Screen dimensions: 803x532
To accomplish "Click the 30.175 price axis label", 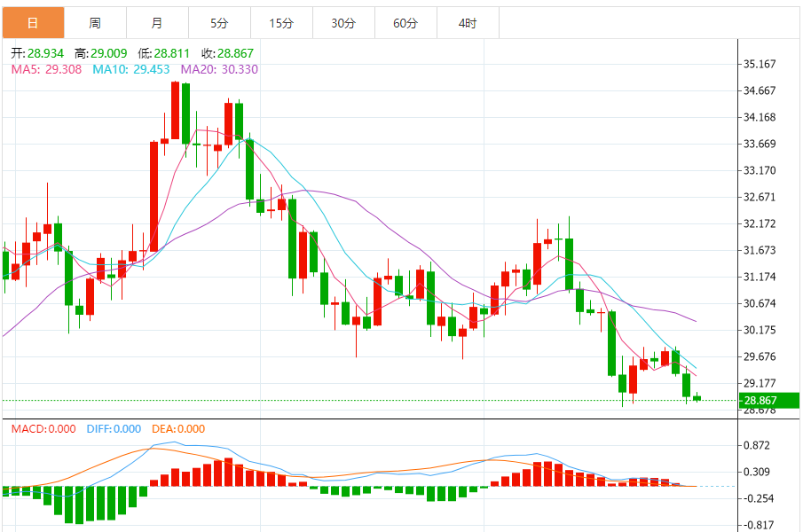I will 760,330.
